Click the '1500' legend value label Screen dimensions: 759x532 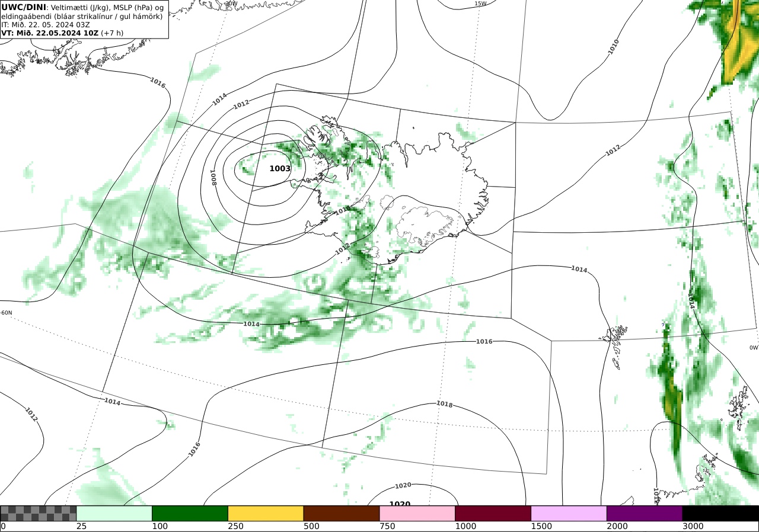[541, 526]
